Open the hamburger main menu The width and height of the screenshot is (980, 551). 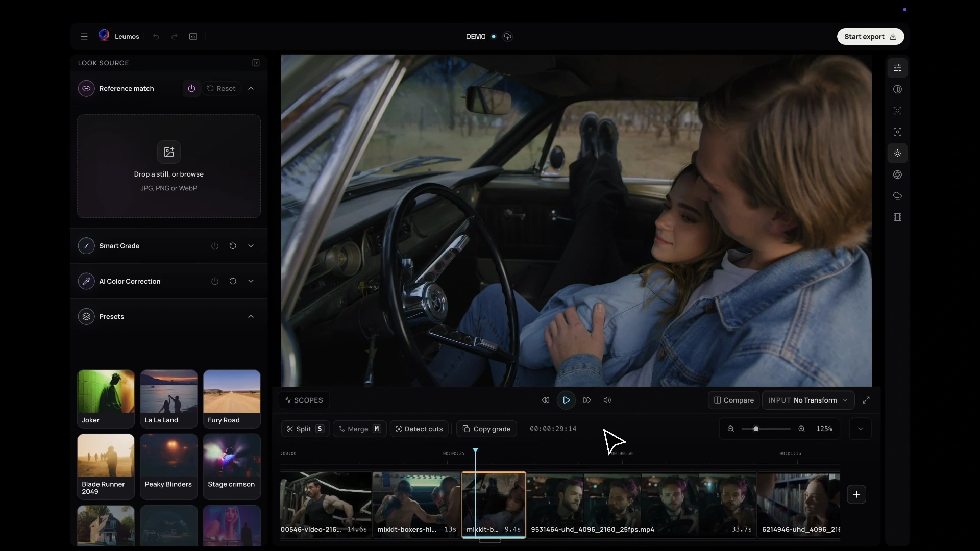pos(84,37)
